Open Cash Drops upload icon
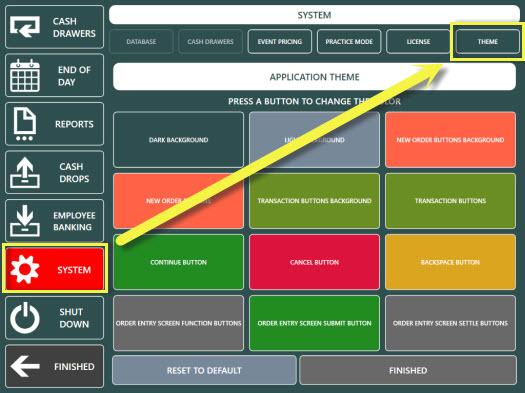Image resolution: width=525 pixels, height=393 pixels. (x=25, y=172)
